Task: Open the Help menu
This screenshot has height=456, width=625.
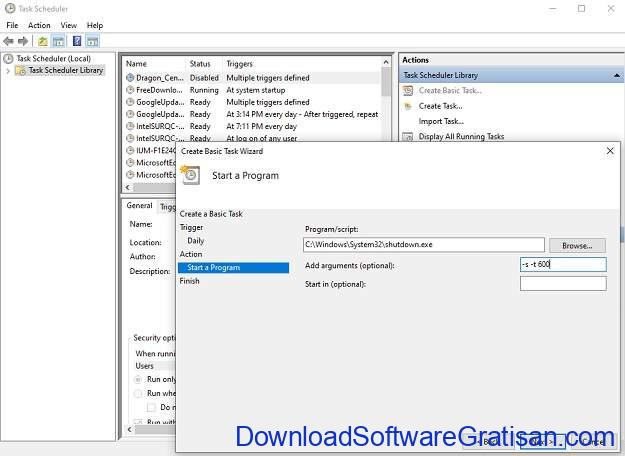Action: coord(95,25)
